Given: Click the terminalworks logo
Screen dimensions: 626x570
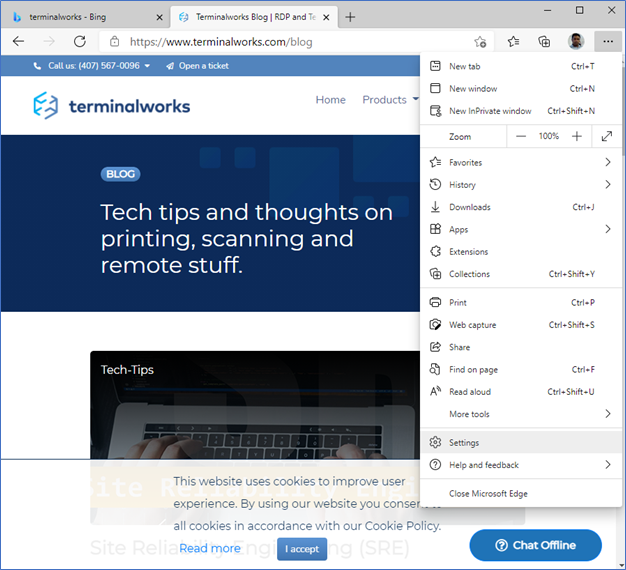Looking at the screenshot, I should (x=111, y=106).
